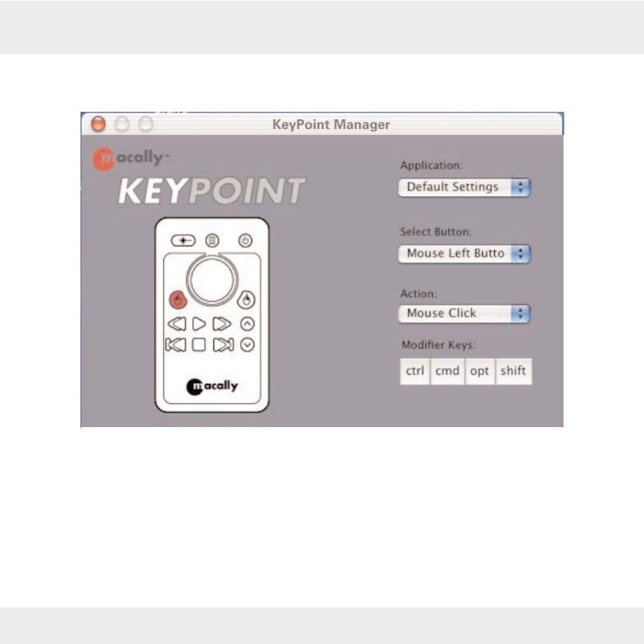Click the KEYPOINT product logo text
The width and height of the screenshot is (644, 644).
(212, 191)
